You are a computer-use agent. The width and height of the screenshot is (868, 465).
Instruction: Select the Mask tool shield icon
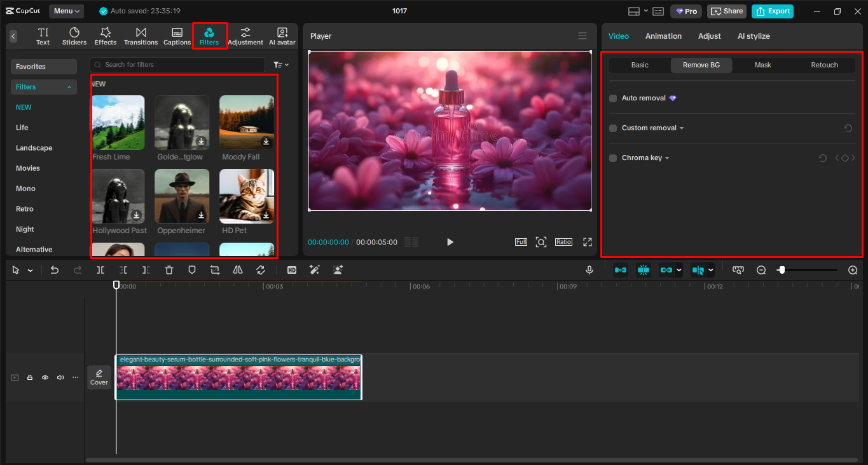point(192,269)
